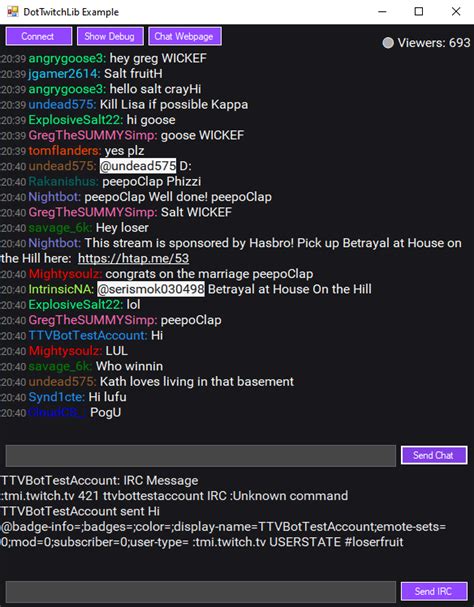Click the DotTwitchLib app icon in title bar
474x607 pixels.
12,11
